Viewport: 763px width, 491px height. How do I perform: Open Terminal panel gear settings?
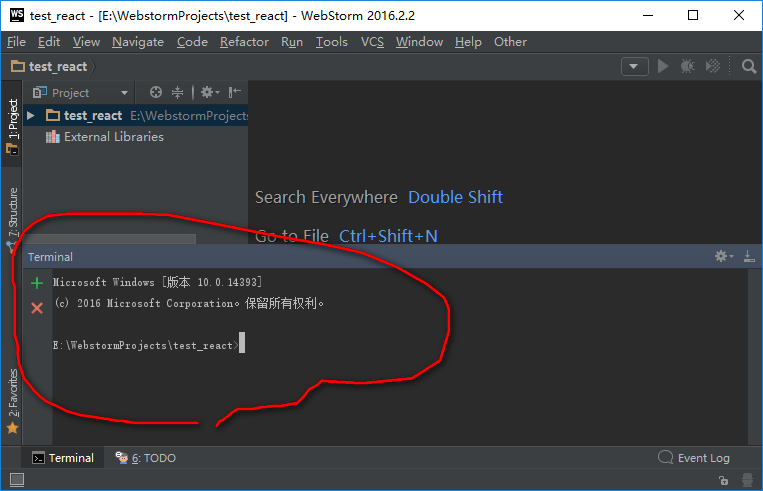coord(722,257)
